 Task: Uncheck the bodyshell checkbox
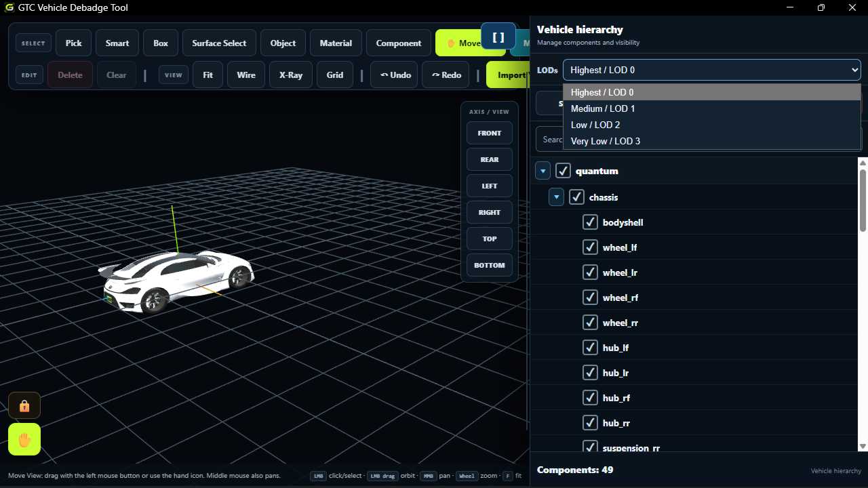pyautogui.click(x=590, y=222)
